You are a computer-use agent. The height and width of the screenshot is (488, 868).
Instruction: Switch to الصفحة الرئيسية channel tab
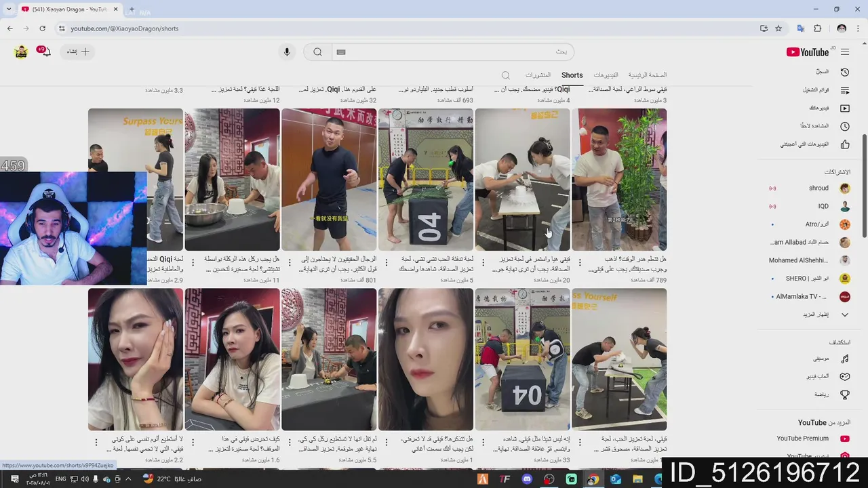[x=648, y=75]
